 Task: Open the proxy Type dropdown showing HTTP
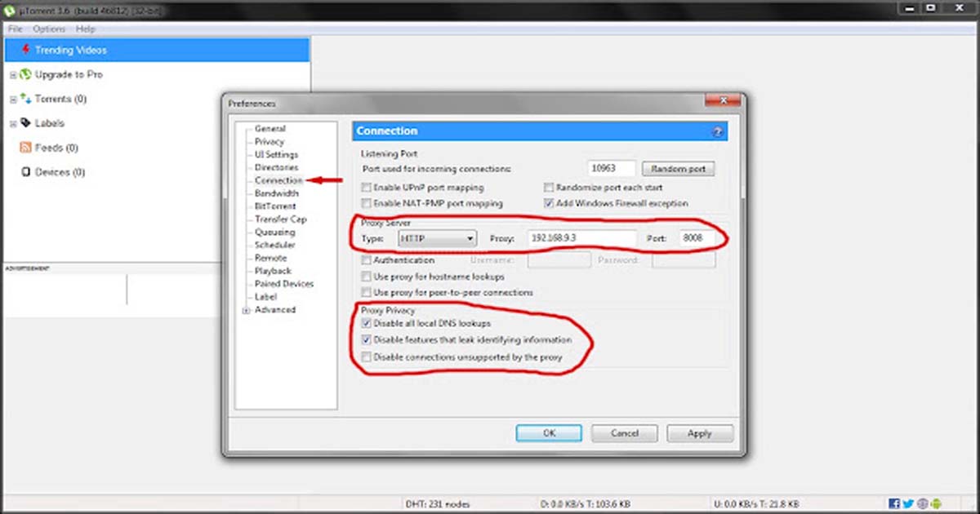click(x=437, y=238)
